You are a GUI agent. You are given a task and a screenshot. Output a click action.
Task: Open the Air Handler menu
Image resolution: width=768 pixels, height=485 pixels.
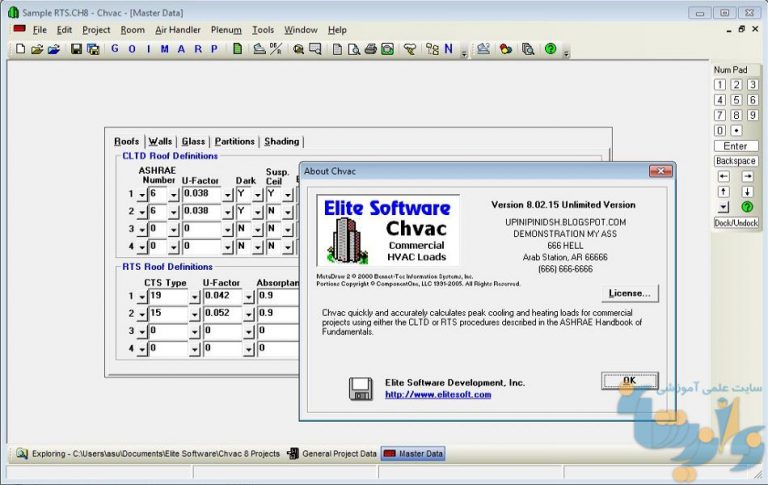(x=177, y=30)
